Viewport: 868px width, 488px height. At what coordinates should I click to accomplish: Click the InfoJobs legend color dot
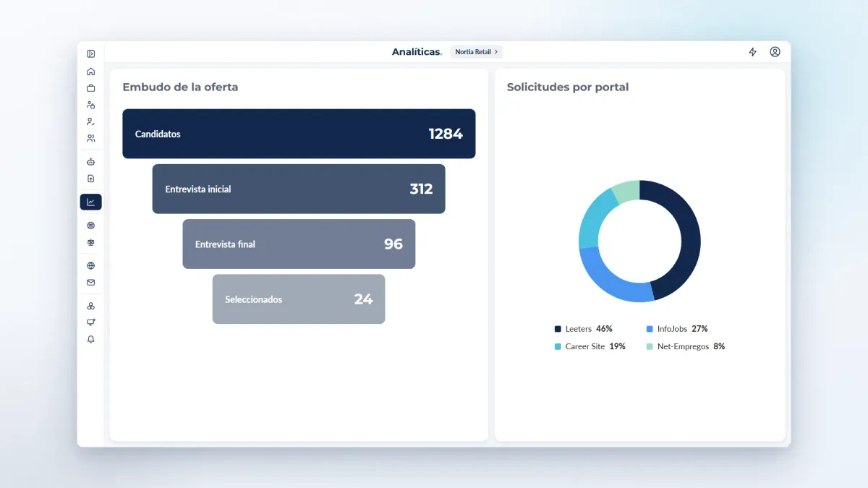pos(650,329)
